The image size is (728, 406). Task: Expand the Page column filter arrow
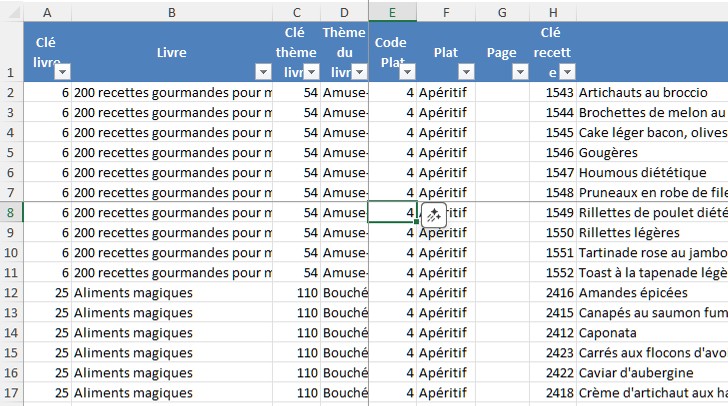pyautogui.click(x=519, y=72)
